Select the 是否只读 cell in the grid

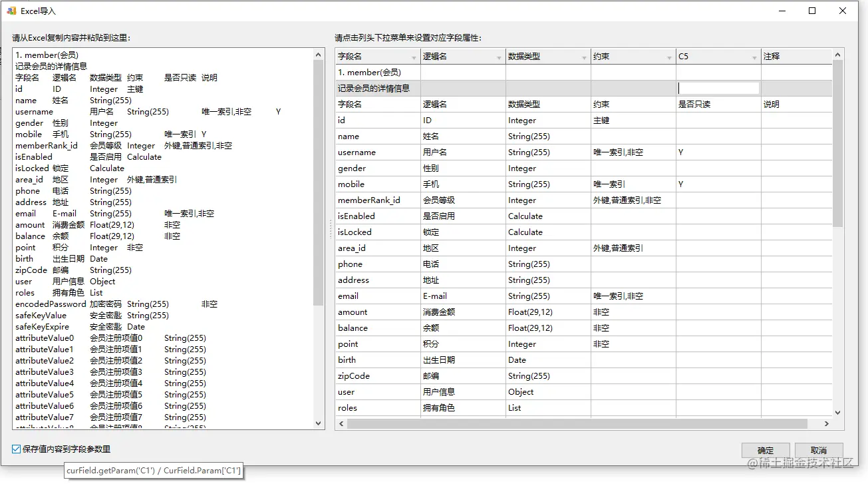(718, 104)
